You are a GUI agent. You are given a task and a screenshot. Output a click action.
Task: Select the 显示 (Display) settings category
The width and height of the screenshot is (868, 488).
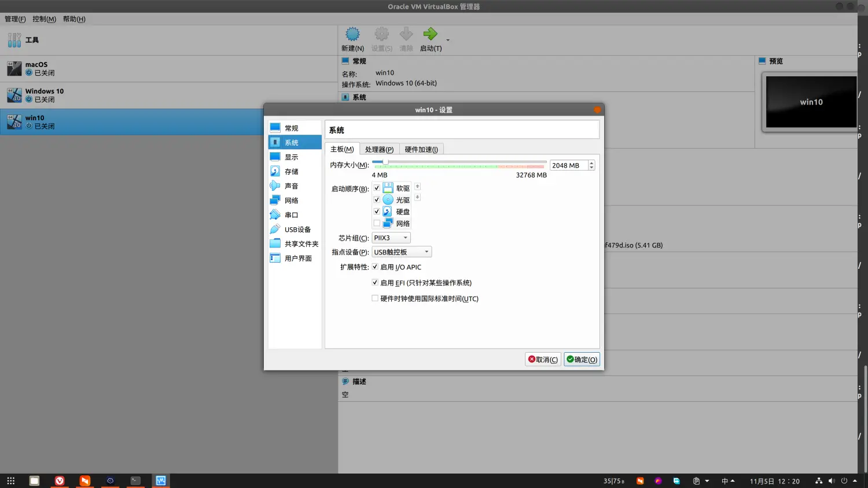click(x=291, y=157)
